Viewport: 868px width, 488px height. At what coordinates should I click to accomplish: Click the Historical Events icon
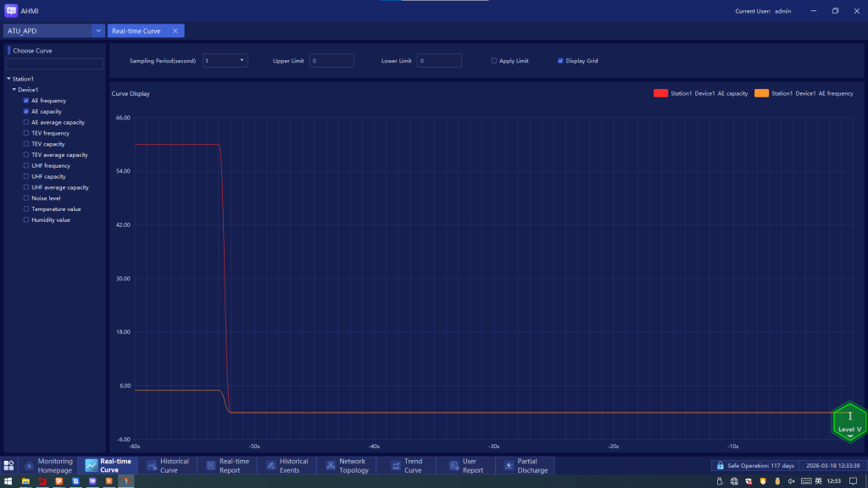coord(271,465)
